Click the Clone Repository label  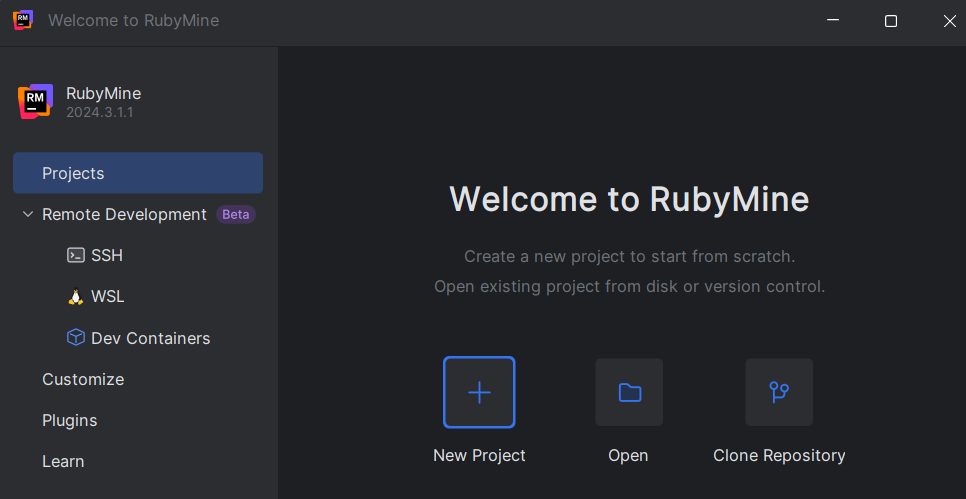pyautogui.click(x=779, y=456)
